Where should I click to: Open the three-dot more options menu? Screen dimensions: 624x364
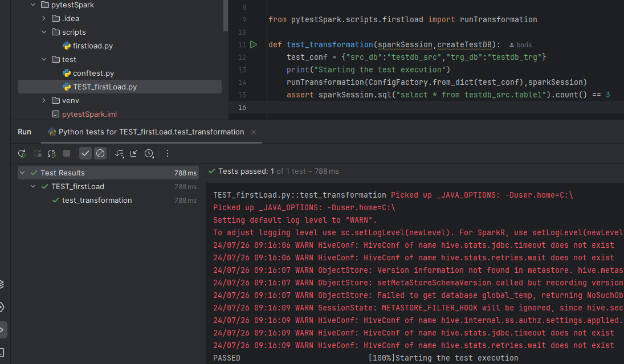coord(168,153)
